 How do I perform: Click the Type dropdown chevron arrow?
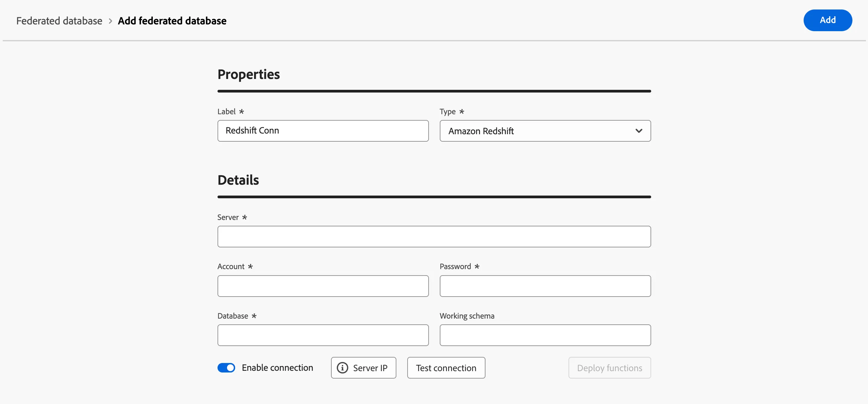pyautogui.click(x=639, y=131)
